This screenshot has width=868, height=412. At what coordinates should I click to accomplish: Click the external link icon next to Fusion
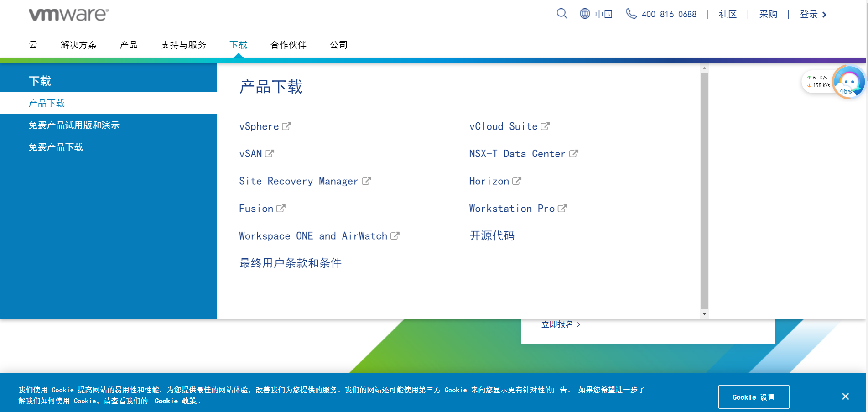coord(281,209)
